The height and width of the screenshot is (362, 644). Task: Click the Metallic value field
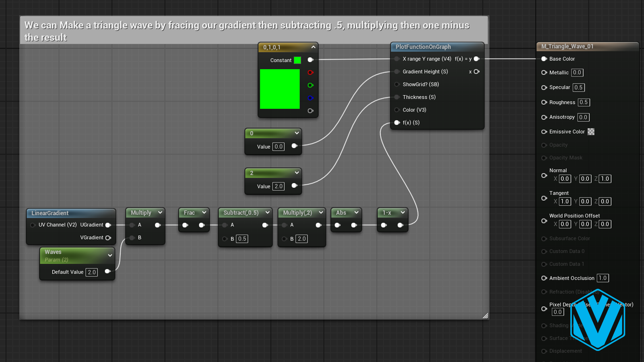[577, 72]
